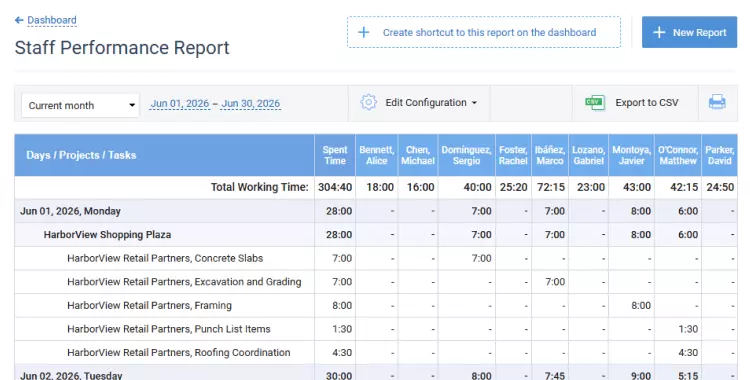The width and height of the screenshot is (750, 380).
Task: Click the Montoya, Javier column header
Action: [x=631, y=155]
